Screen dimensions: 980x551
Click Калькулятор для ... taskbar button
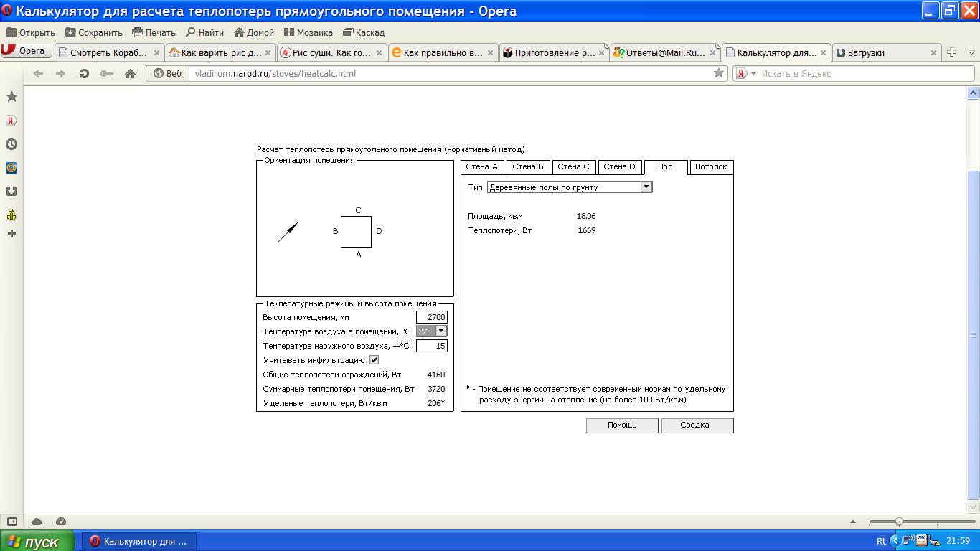tap(139, 542)
